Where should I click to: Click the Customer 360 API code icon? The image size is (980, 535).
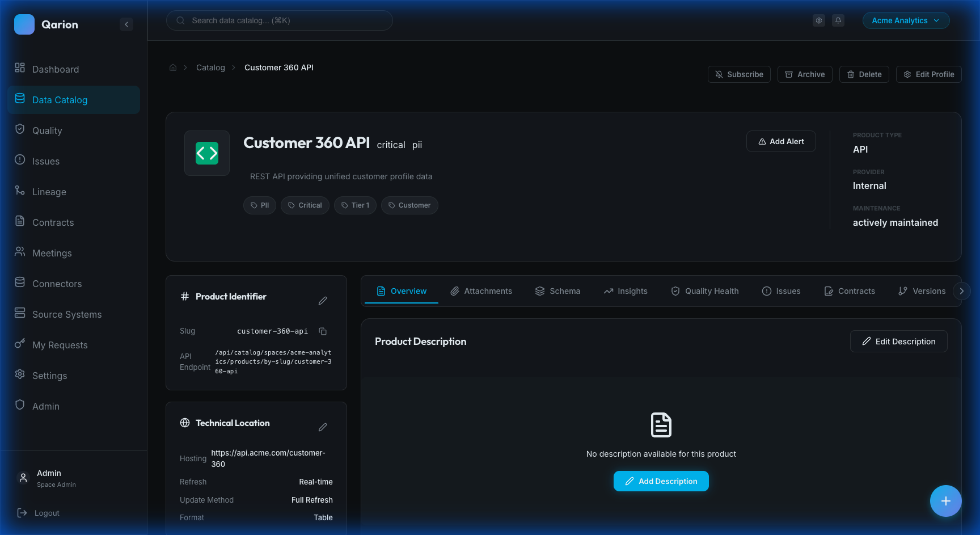click(207, 153)
